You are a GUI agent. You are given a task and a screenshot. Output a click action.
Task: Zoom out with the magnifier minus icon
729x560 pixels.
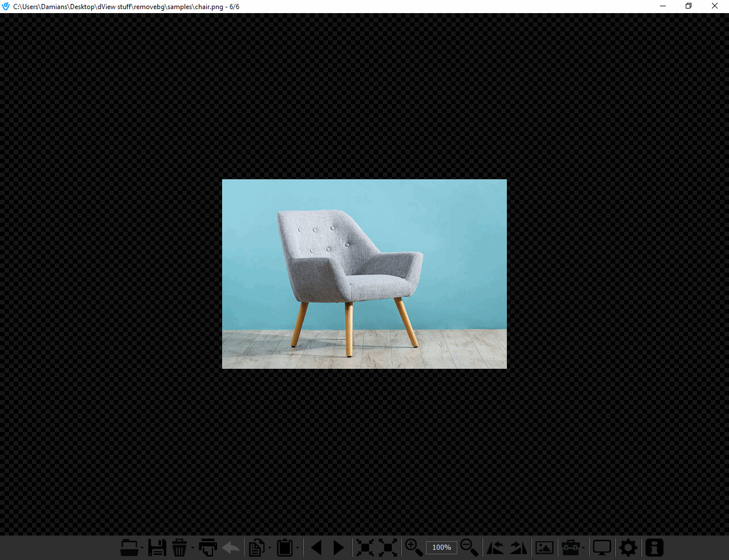click(x=470, y=547)
